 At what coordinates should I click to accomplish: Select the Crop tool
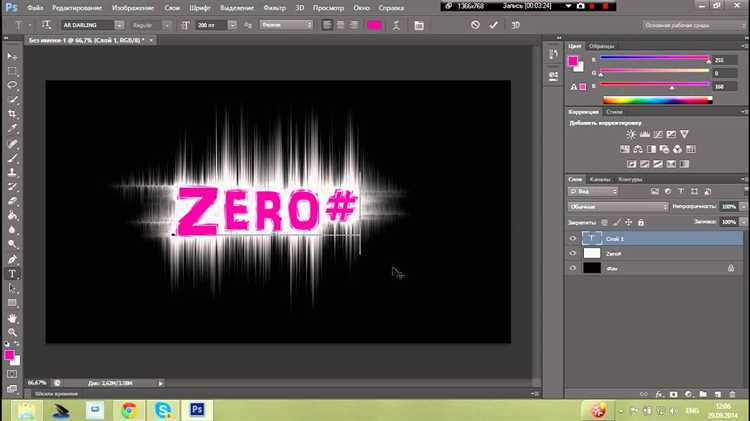(13, 115)
